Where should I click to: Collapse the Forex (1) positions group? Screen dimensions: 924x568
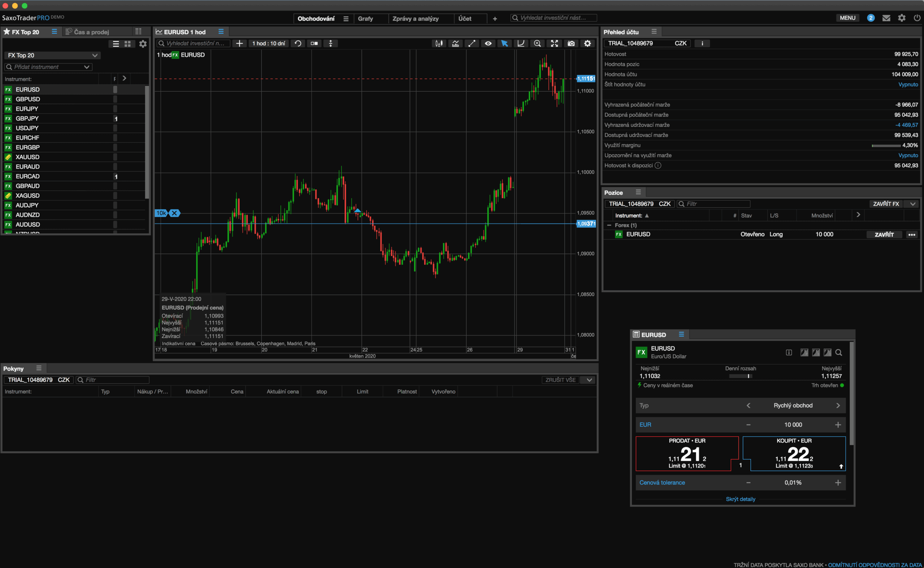coord(609,225)
